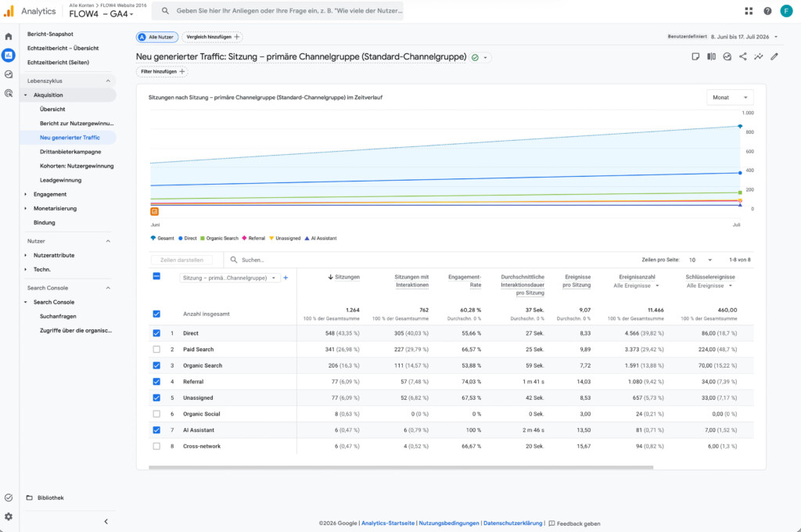Click the edit comparisons columns icon
The image size is (801, 532).
711,57
